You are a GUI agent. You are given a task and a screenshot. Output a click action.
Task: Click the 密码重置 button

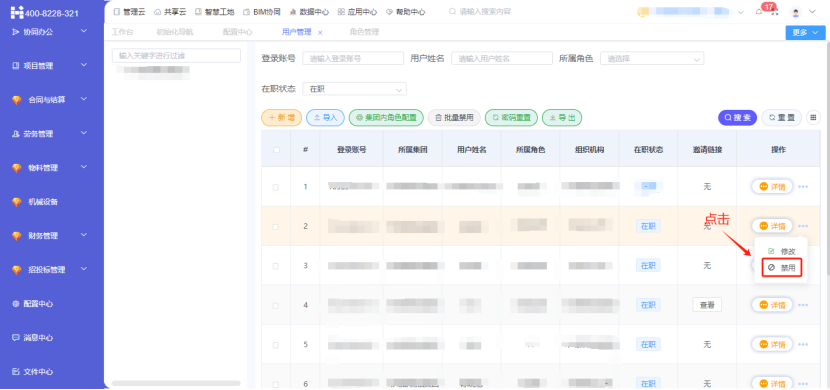[511, 117]
